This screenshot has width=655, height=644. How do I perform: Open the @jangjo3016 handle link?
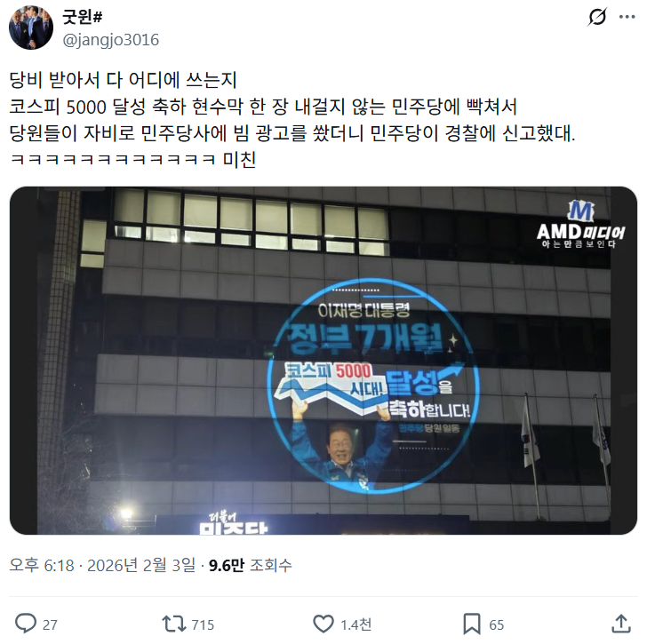[x=111, y=40]
